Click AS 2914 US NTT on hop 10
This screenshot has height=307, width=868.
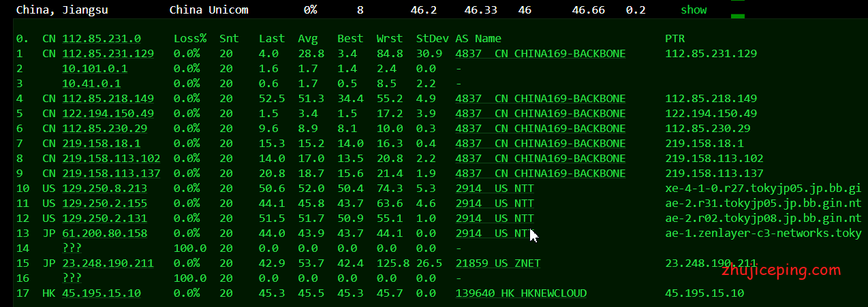coord(494,189)
